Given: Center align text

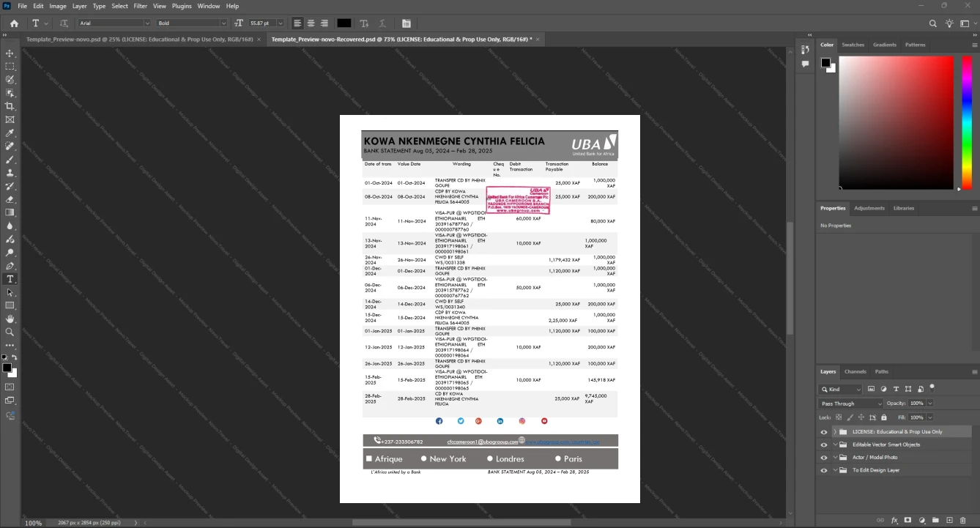Looking at the screenshot, I should (311, 23).
